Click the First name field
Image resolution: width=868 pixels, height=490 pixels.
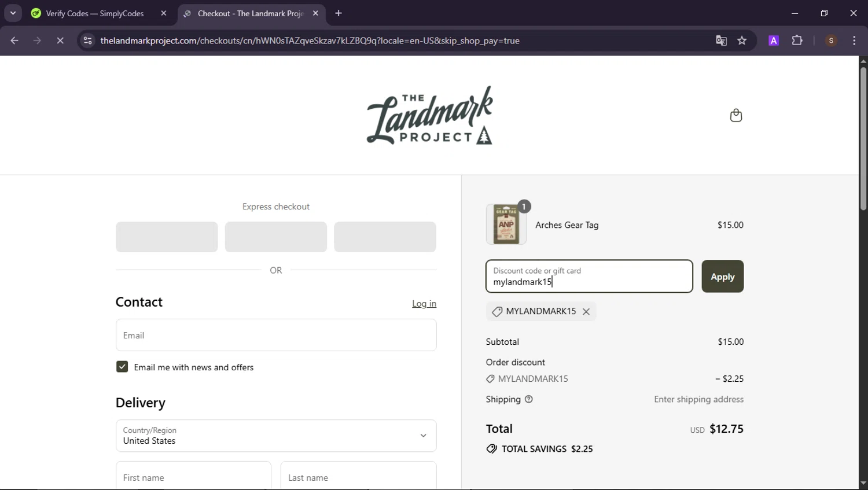pos(193,476)
